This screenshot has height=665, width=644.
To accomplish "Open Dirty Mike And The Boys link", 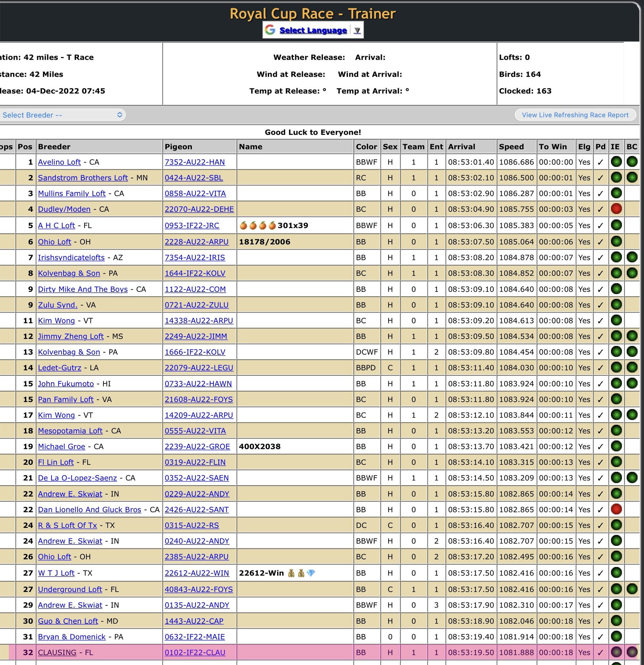I will pos(83,289).
